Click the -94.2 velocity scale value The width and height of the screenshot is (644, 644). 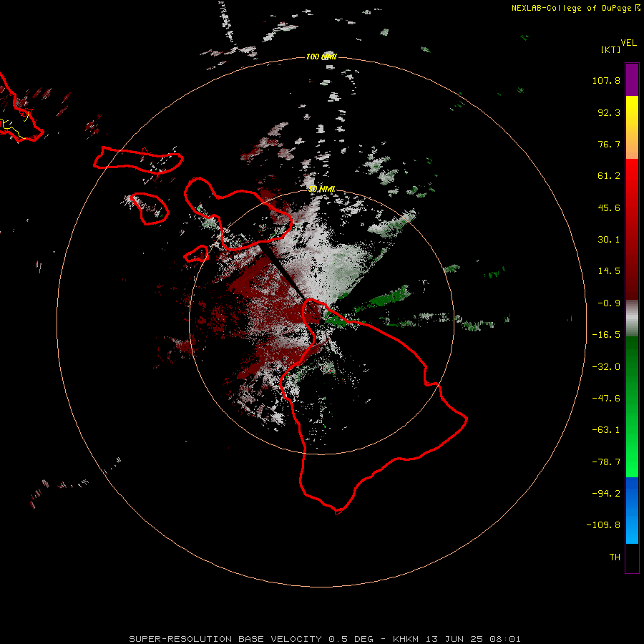pyautogui.click(x=606, y=494)
